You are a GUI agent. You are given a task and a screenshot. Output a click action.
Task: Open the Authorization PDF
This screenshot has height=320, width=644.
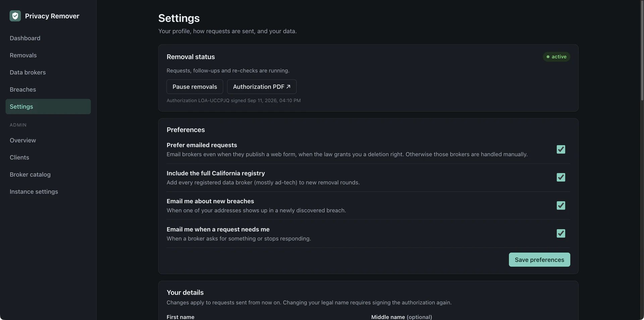pyautogui.click(x=262, y=87)
